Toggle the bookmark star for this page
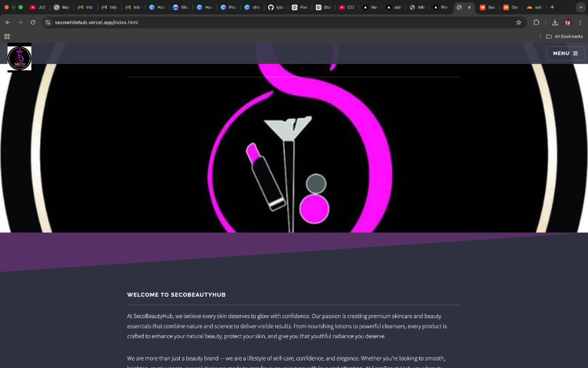The width and height of the screenshot is (588, 368). (519, 22)
